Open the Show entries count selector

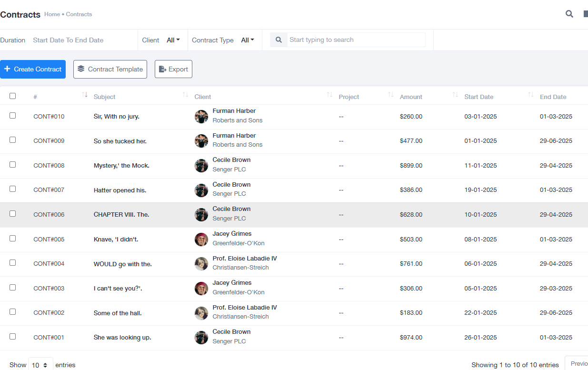pyautogui.click(x=40, y=365)
